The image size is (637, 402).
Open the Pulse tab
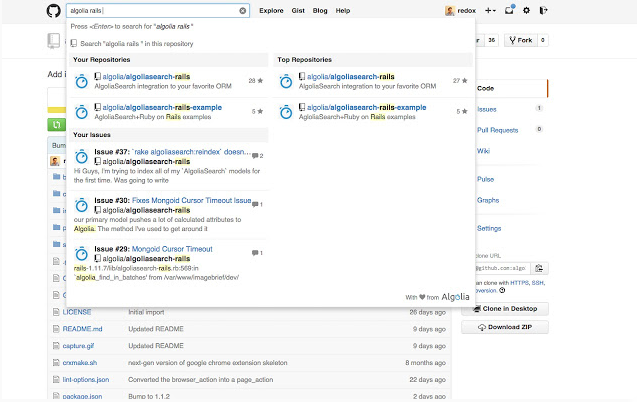click(485, 179)
